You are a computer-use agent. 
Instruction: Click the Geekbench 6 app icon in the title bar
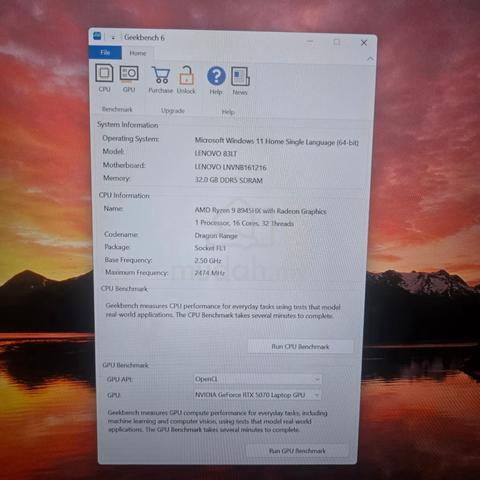(97, 36)
